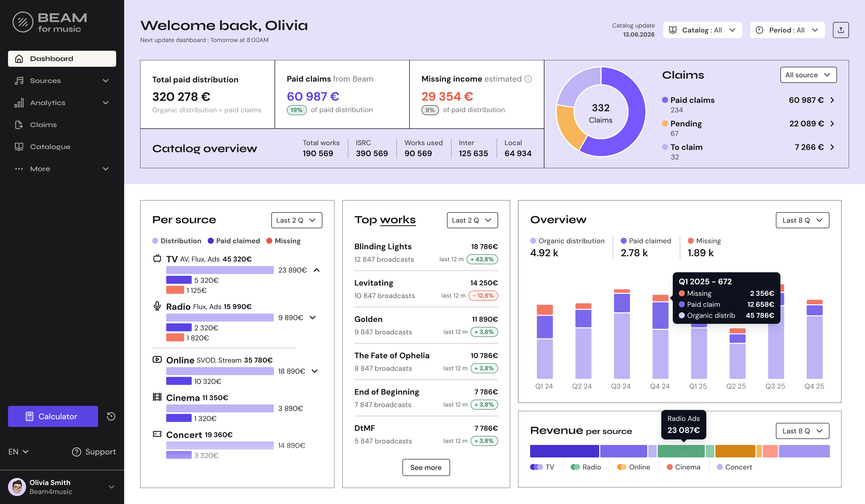Click the Radio microphone icon
Image resolution: width=865 pixels, height=504 pixels.
click(157, 306)
